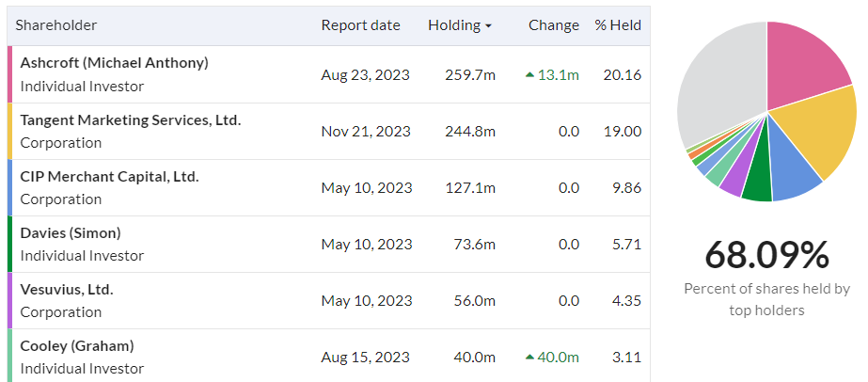This screenshot has width=868, height=382.
Task: Open Cooley (Graham) shareholder entry
Action: tap(77, 346)
